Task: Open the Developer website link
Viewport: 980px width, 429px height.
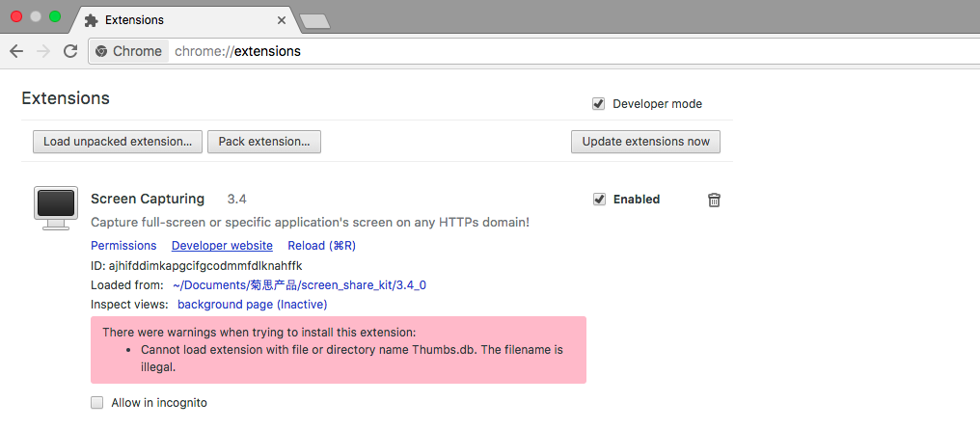Action: 223,246
